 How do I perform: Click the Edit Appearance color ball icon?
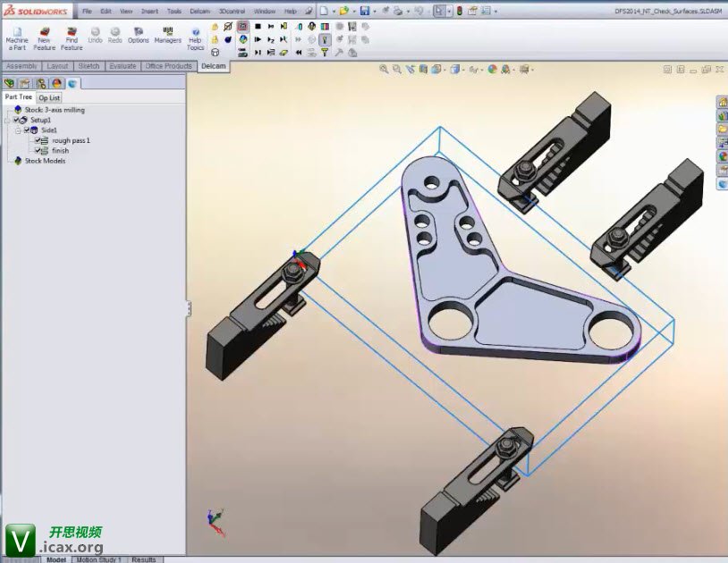click(x=492, y=69)
